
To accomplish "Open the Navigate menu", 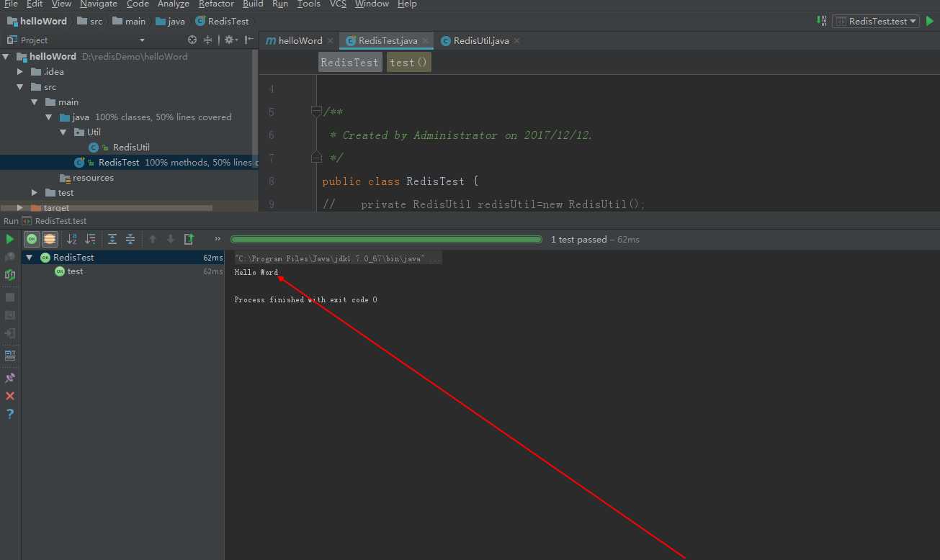I will (98, 4).
